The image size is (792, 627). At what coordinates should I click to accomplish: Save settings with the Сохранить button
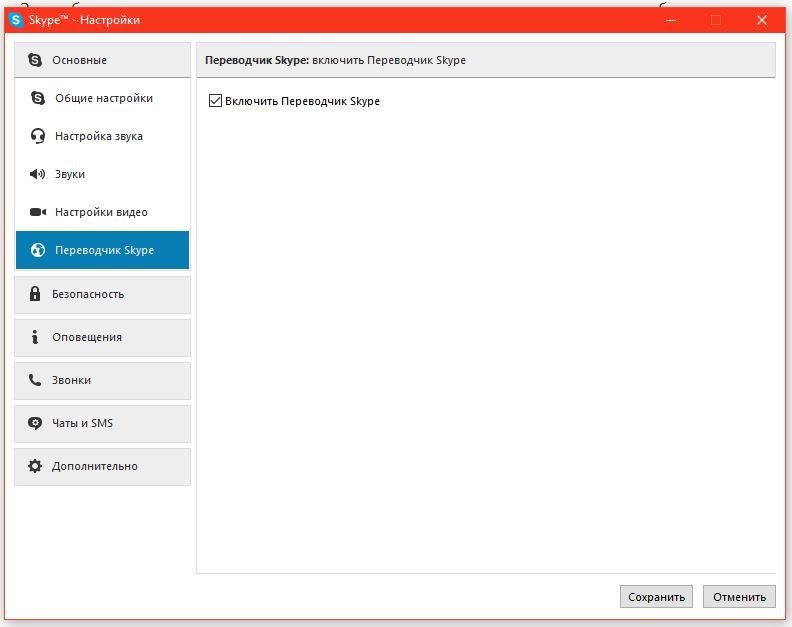(x=656, y=597)
